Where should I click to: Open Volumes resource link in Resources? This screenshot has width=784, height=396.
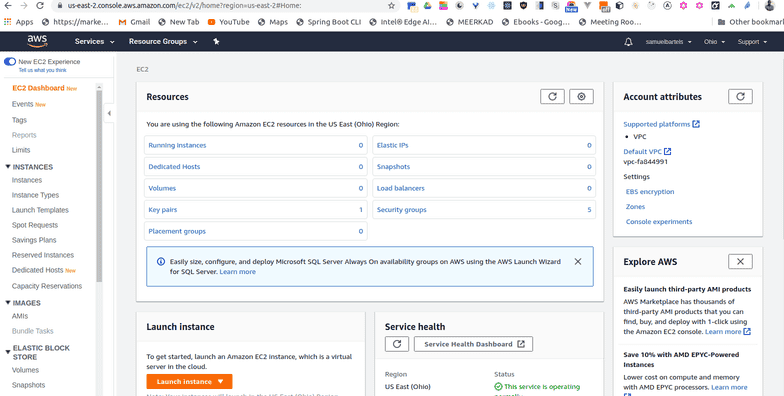(x=162, y=188)
